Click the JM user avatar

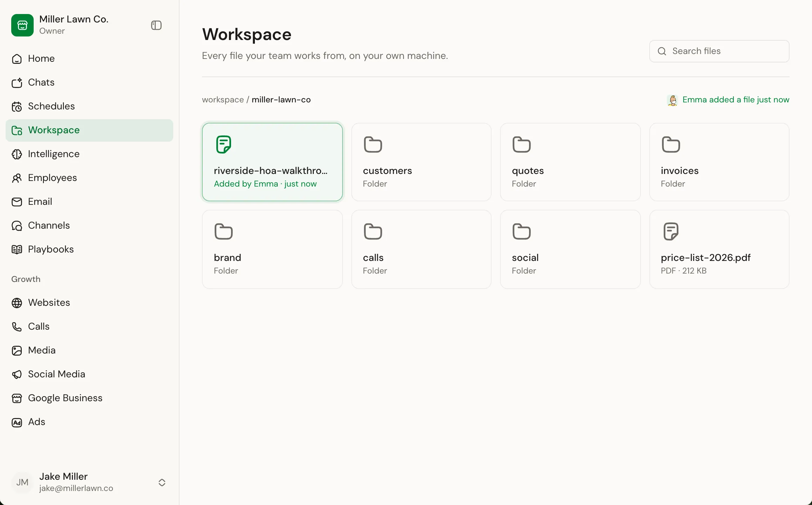tap(22, 483)
